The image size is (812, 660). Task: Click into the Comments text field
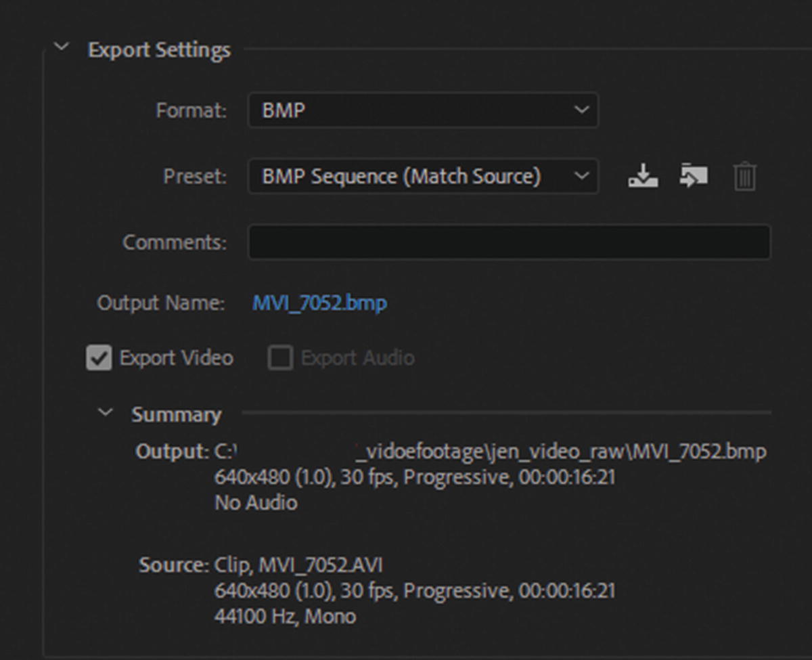coord(509,242)
